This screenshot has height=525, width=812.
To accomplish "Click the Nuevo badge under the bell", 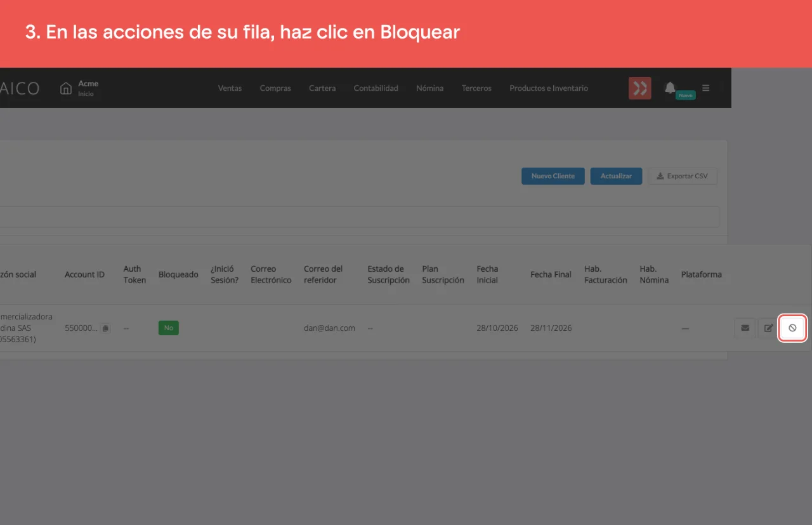I will 685,95.
